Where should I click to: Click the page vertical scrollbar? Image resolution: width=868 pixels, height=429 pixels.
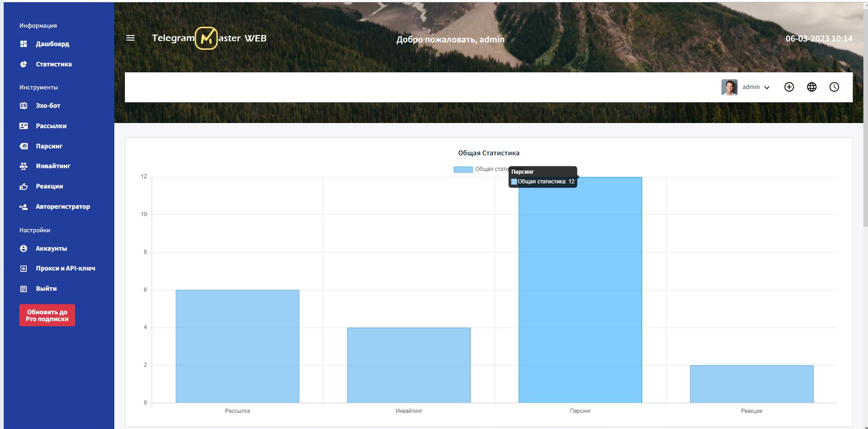(x=865, y=115)
